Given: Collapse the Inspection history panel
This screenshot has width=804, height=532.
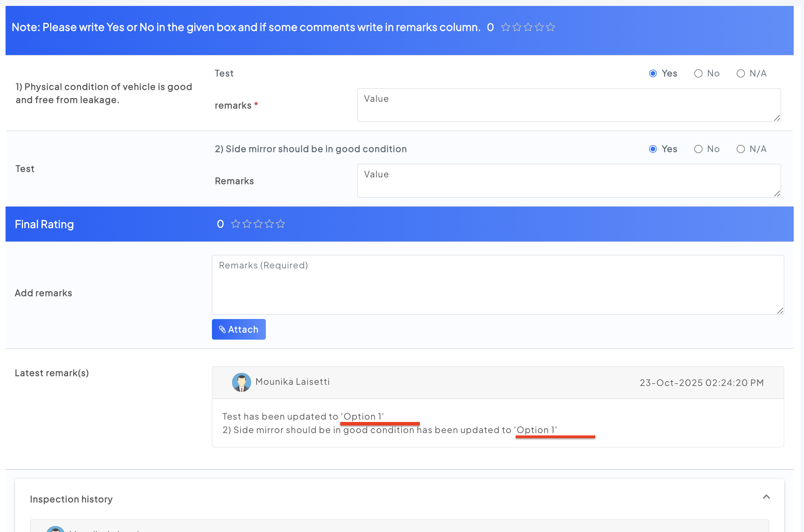Looking at the screenshot, I should pos(766,497).
